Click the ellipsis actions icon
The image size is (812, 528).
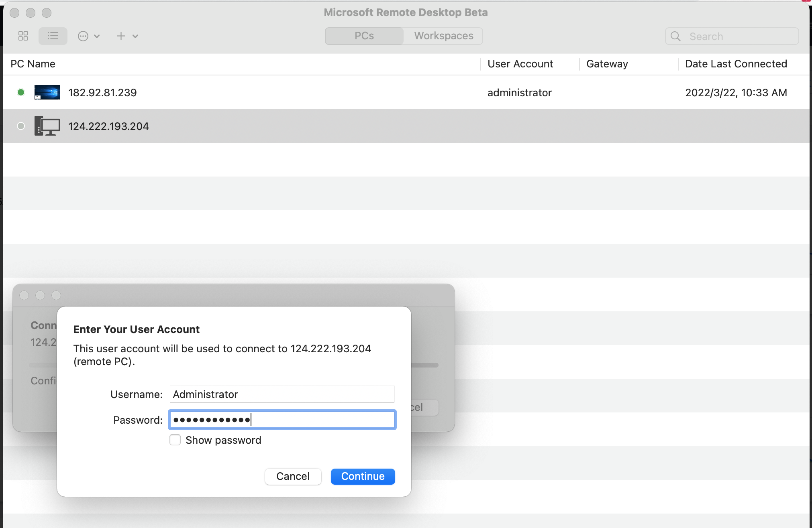tap(83, 36)
